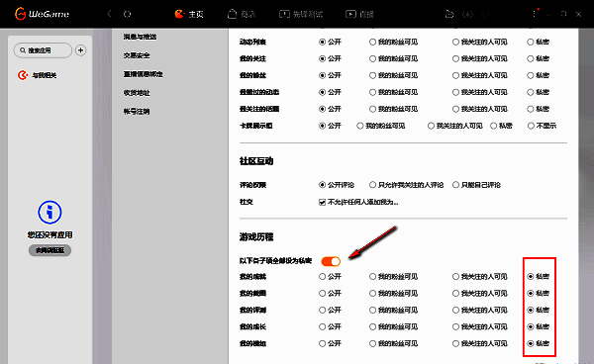The image size is (594, 364).
Task: Set 我的截图 to 私密
Action: coord(531,293)
